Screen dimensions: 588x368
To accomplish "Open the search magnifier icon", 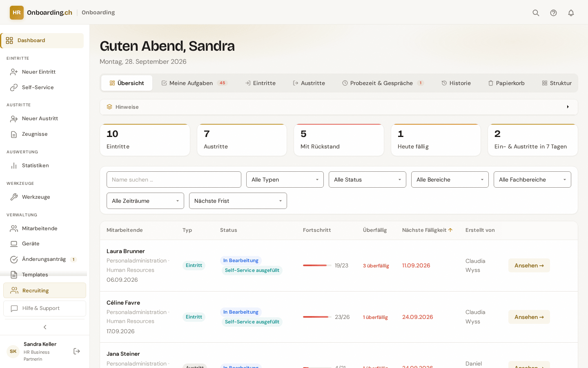I will [x=536, y=13].
